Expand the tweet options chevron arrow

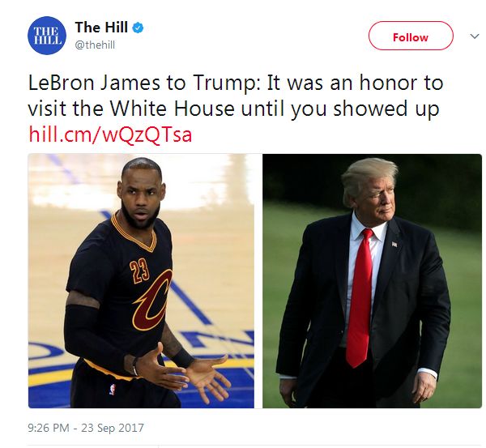pyautogui.click(x=475, y=36)
